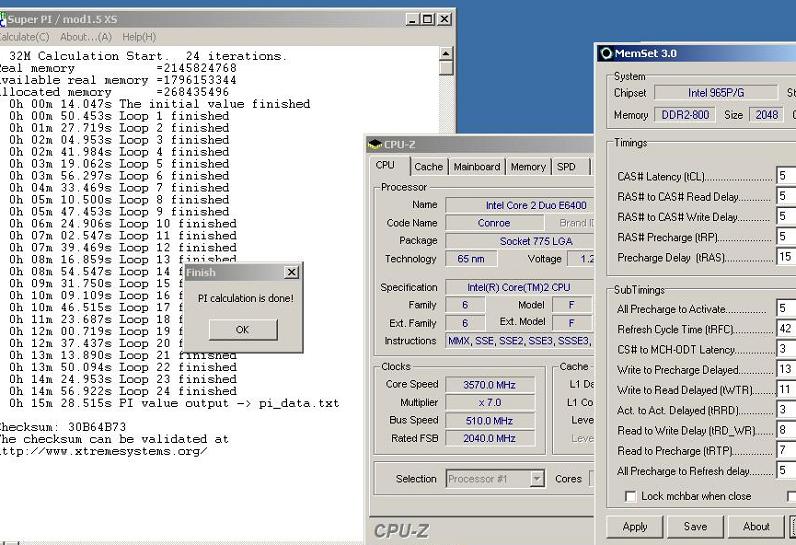Open Act. to Act. Delayed (tRRD) value
This screenshot has height=545, width=796.
click(786, 410)
